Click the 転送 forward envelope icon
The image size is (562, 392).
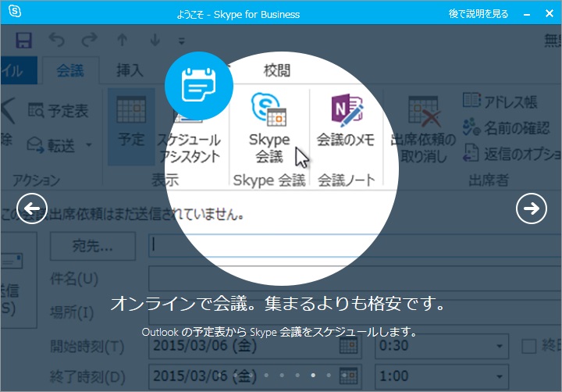[35, 145]
